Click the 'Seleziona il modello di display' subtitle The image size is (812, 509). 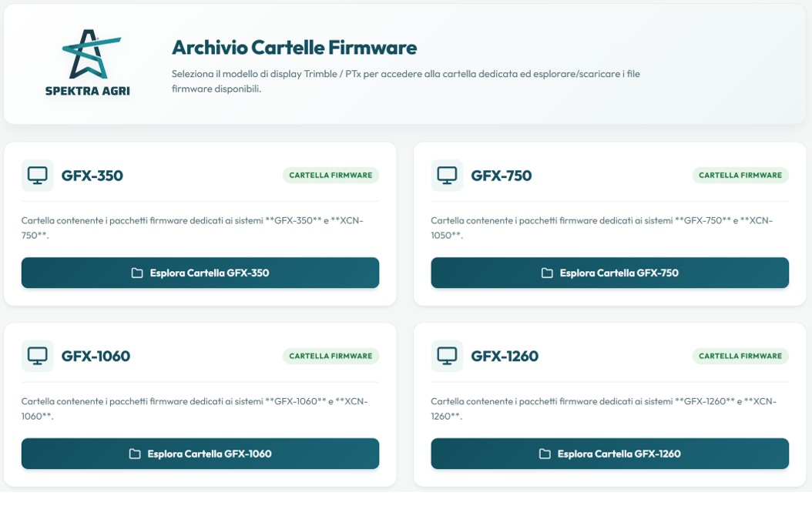pyautogui.click(x=405, y=82)
